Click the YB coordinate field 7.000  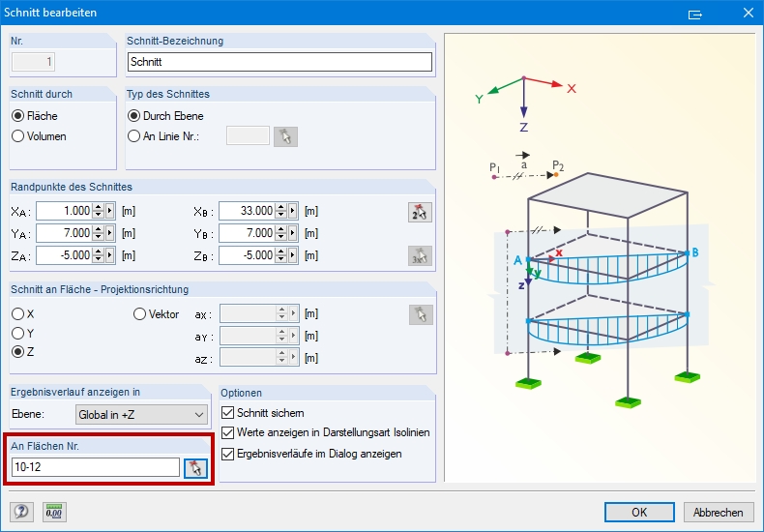pos(247,233)
